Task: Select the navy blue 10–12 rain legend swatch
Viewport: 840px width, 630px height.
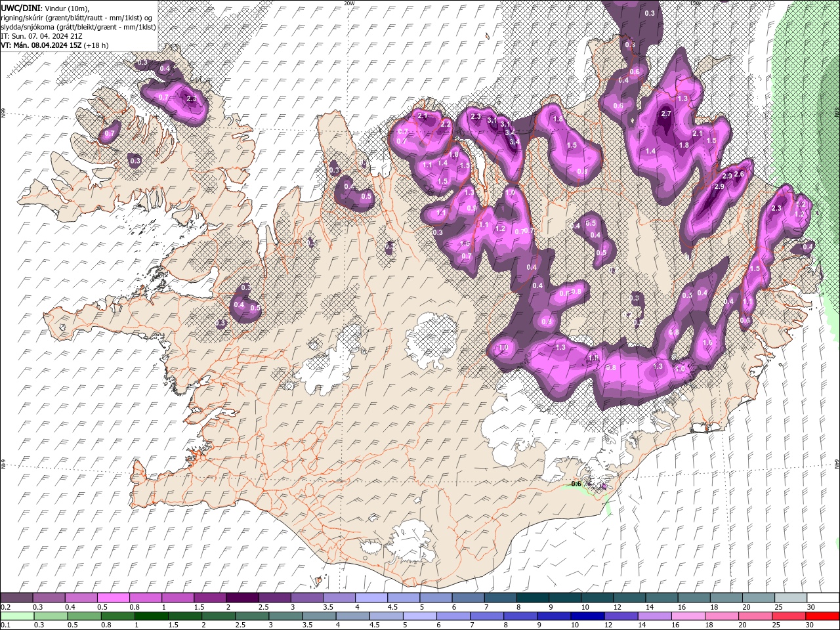Action: pyautogui.click(x=587, y=616)
